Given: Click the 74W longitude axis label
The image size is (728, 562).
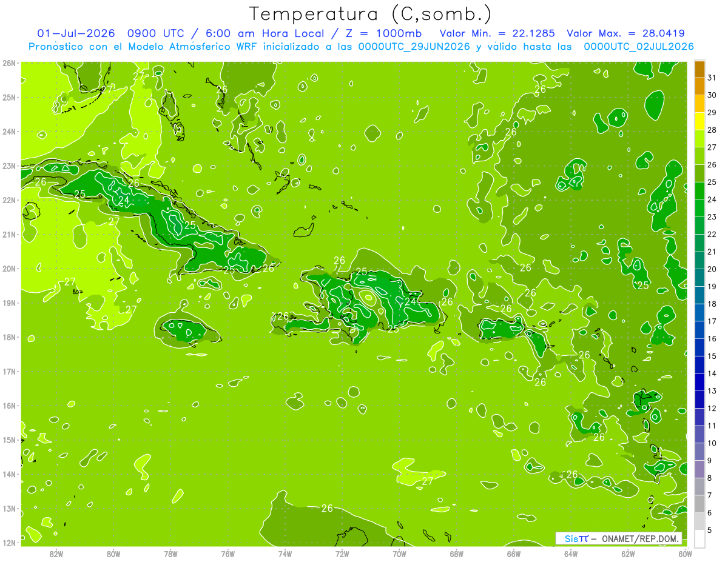Looking at the screenshot, I should coord(285,554).
